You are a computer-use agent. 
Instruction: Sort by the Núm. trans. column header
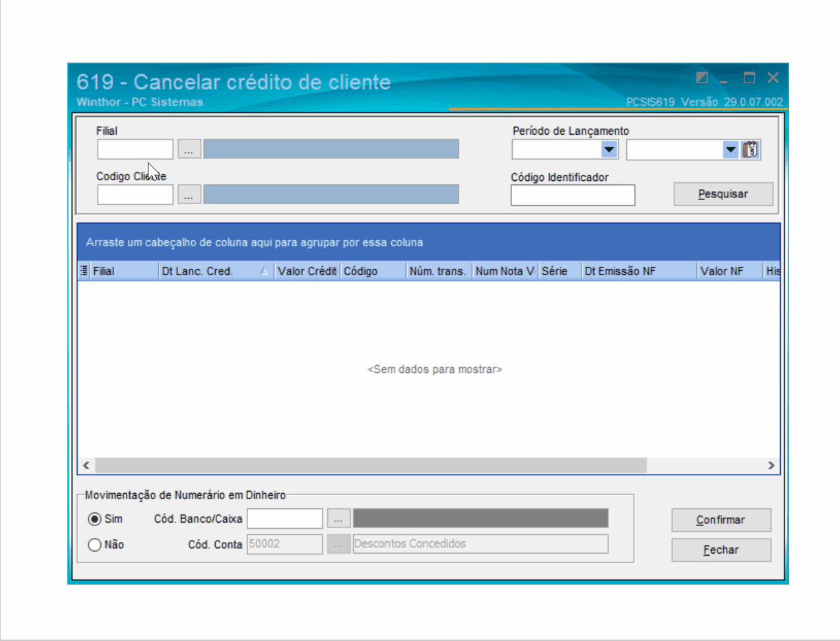(x=439, y=271)
